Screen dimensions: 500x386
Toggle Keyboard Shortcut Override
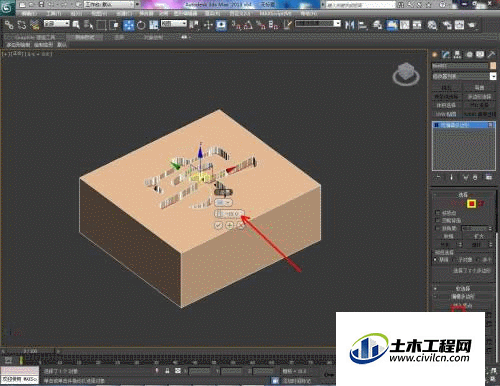coord(221,25)
